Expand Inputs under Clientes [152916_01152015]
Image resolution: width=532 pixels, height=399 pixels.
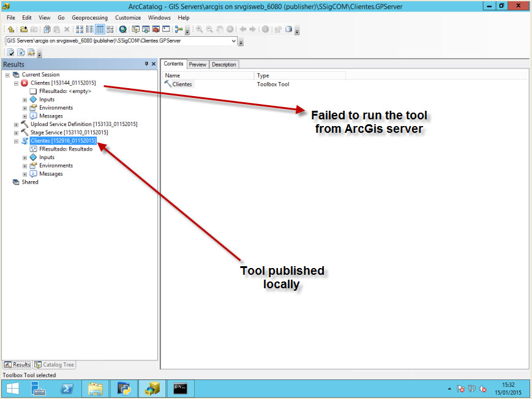coord(24,158)
